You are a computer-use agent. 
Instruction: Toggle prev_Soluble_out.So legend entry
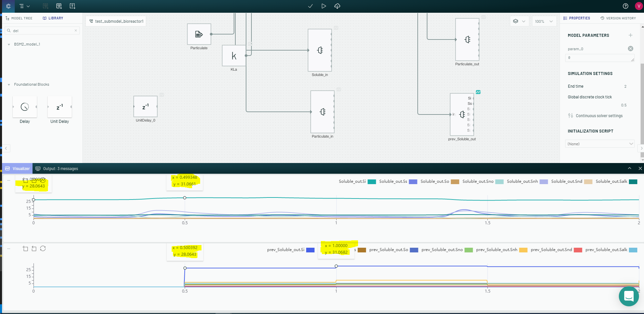pyautogui.click(x=394, y=250)
